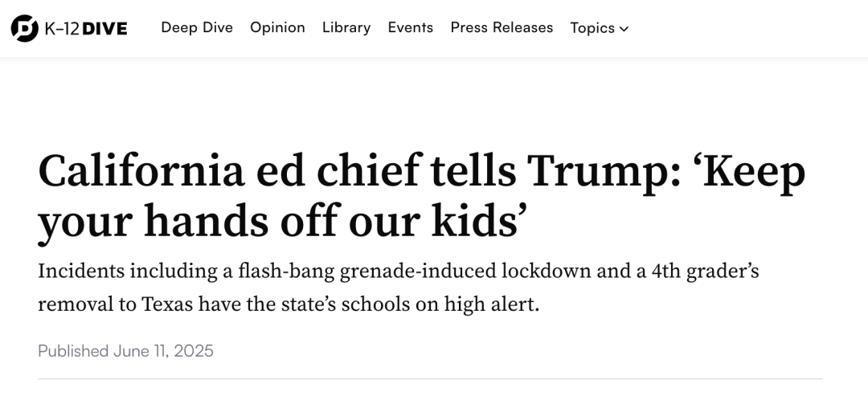Click the chevron arrow beside Topics

pyautogui.click(x=624, y=29)
